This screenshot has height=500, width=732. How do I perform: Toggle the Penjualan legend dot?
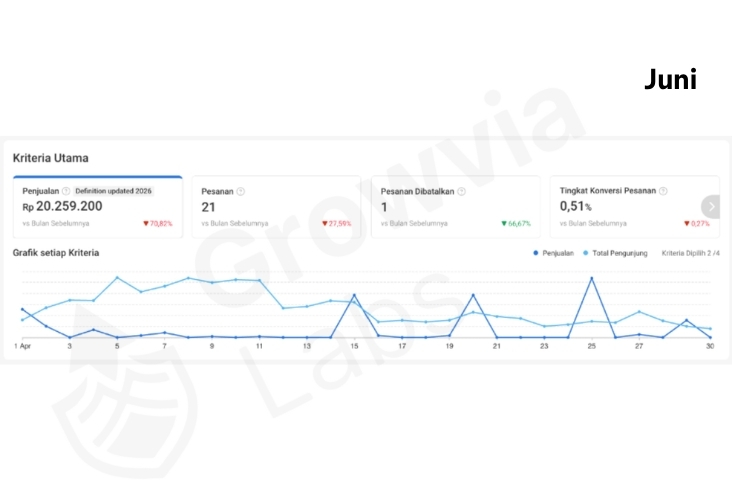tap(535, 253)
